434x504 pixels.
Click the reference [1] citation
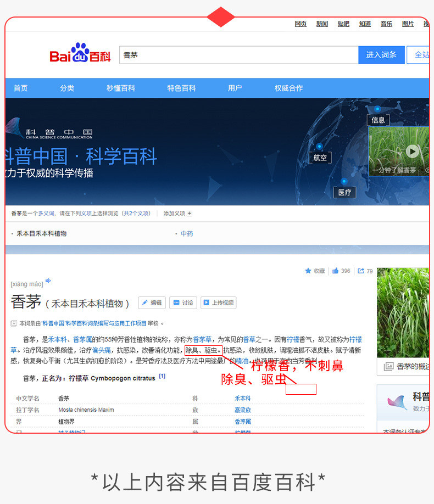point(162,376)
